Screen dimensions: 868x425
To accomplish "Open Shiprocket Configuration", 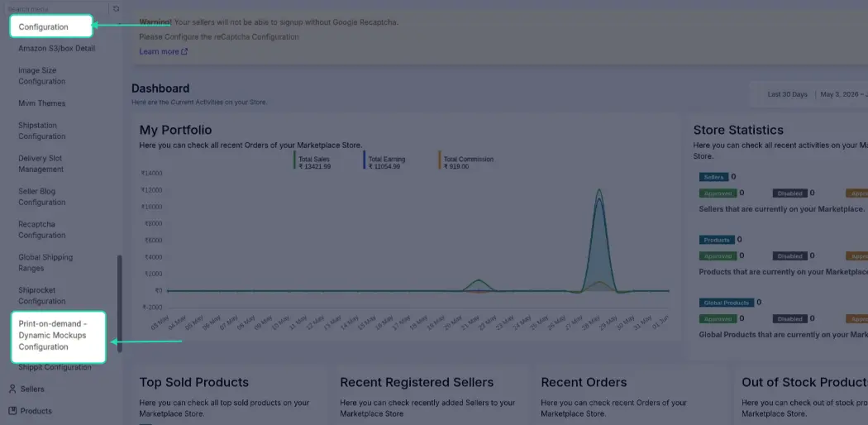I will point(41,295).
